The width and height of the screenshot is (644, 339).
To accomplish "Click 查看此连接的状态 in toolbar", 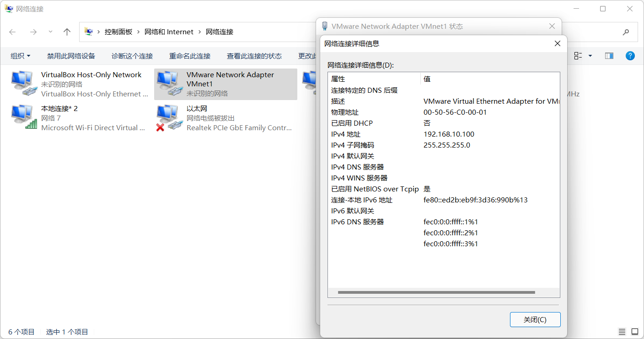I will pos(254,56).
